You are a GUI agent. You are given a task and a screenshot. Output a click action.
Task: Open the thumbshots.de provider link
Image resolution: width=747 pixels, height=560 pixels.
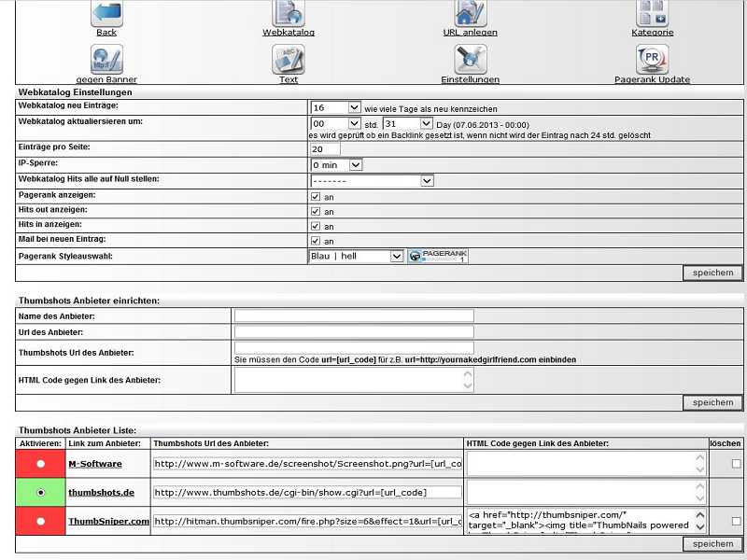point(101,492)
